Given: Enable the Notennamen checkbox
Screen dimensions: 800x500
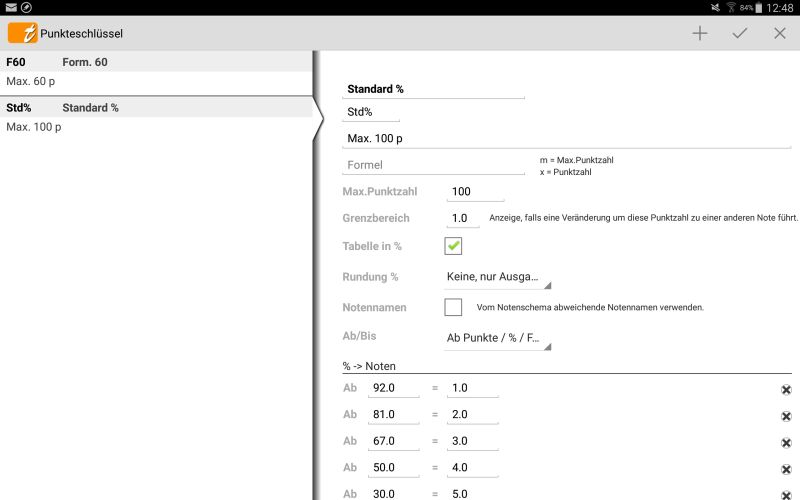Looking at the screenshot, I should 453,307.
